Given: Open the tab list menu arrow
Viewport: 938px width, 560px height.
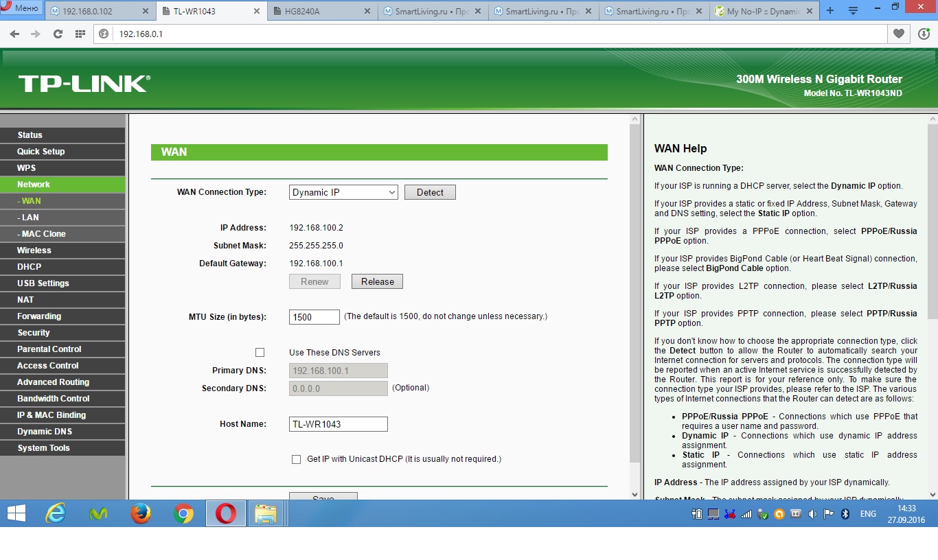Looking at the screenshot, I should pyautogui.click(x=853, y=11).
